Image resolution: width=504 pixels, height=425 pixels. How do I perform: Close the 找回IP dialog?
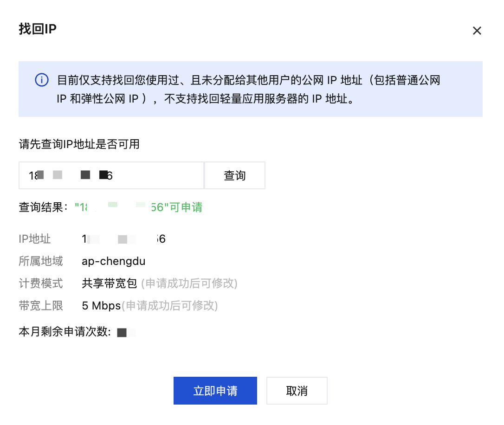click(x=477, y=31)
